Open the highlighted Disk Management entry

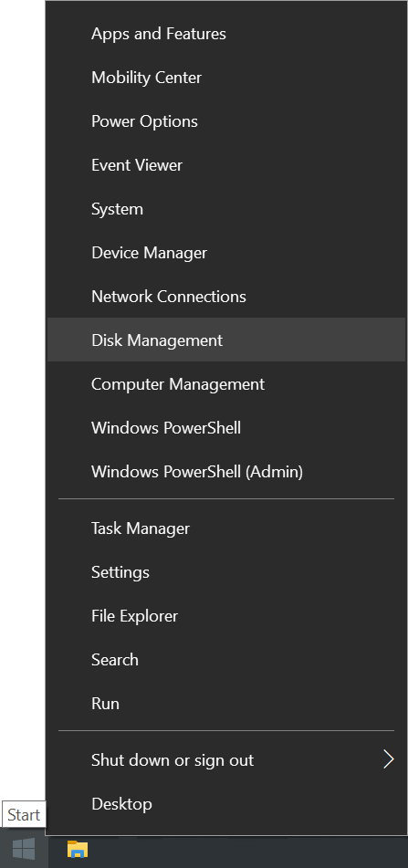tap(226, 340)
